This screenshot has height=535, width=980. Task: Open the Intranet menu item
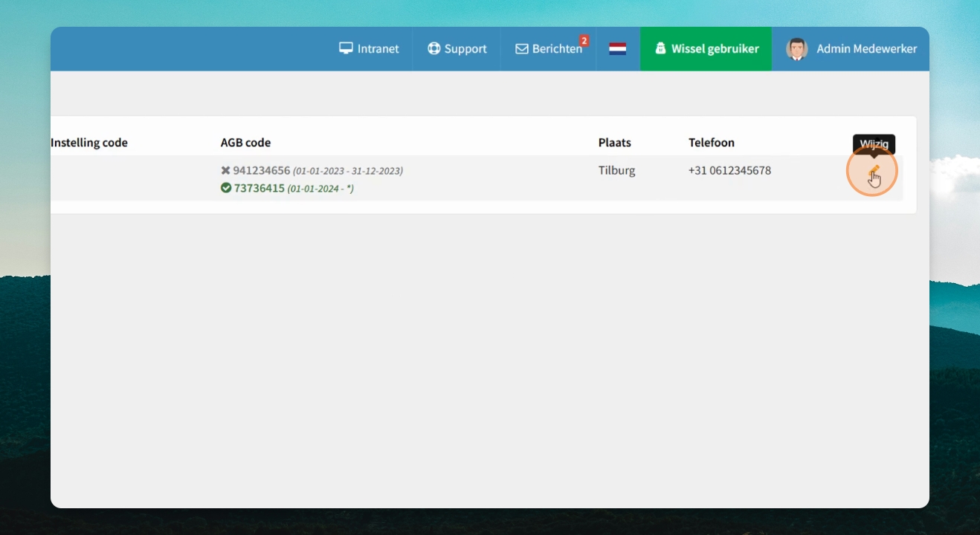pos(369,49)
